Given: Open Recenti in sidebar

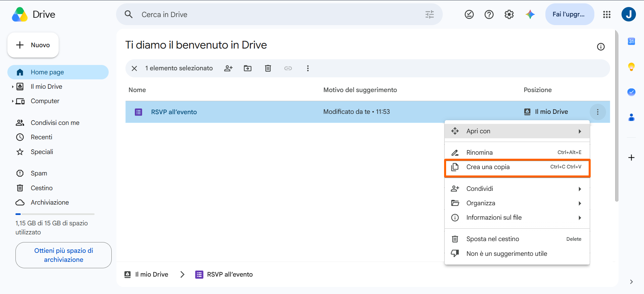Looking at the screenshot, I should (58, 137).
